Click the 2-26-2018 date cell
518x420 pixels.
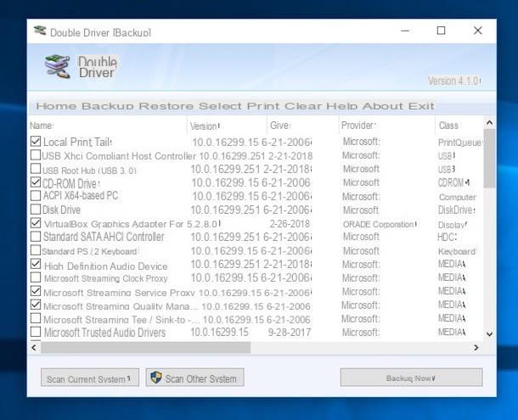290,224
